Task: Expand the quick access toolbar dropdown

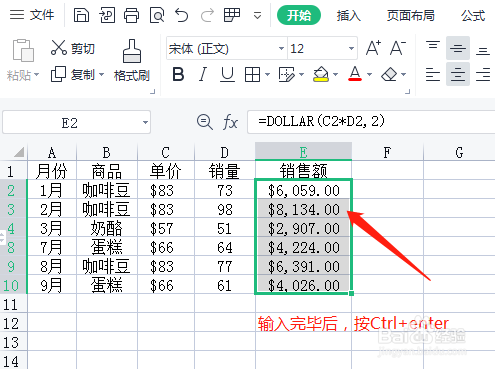Action: click(257, 16)
